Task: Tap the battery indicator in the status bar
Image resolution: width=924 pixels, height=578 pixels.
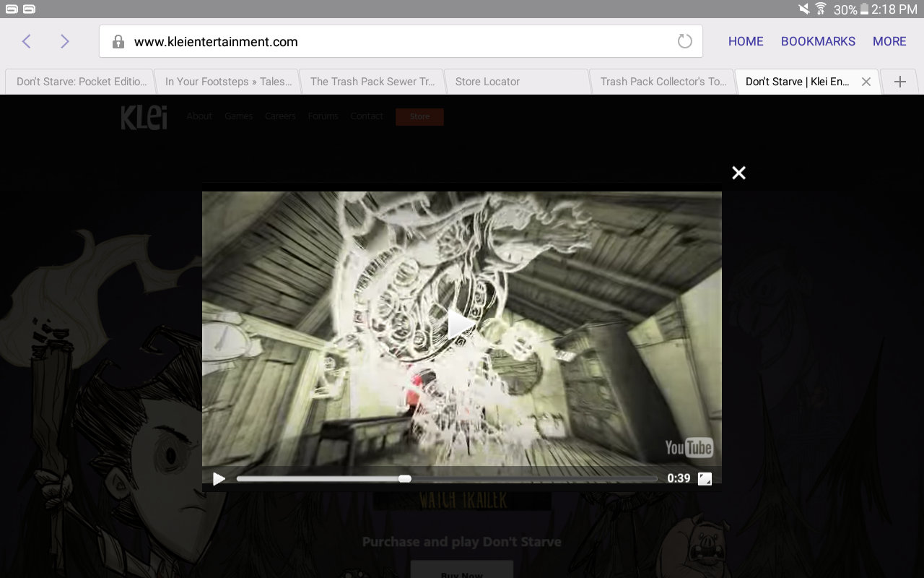Action: 864,9
